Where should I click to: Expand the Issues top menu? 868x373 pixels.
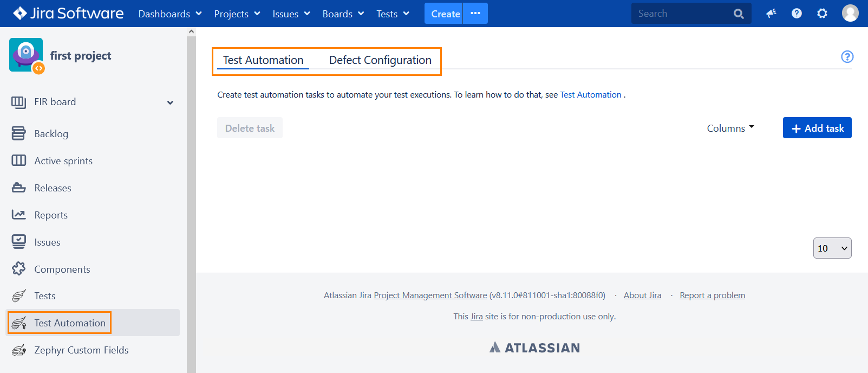point(291,14)
